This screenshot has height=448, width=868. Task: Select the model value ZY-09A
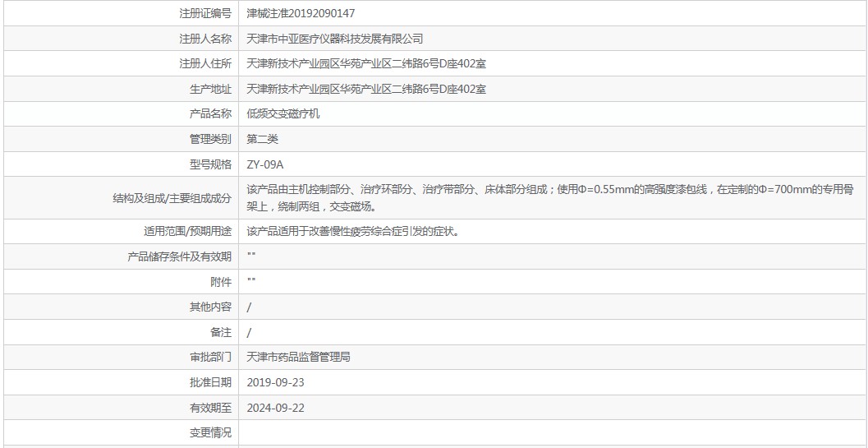[x=265, y=164]
